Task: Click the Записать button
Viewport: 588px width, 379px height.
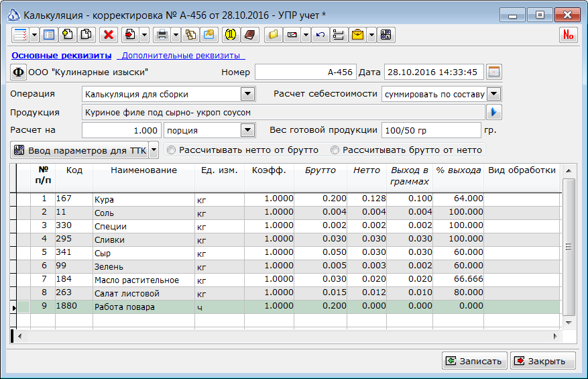Action: (475, 361)
